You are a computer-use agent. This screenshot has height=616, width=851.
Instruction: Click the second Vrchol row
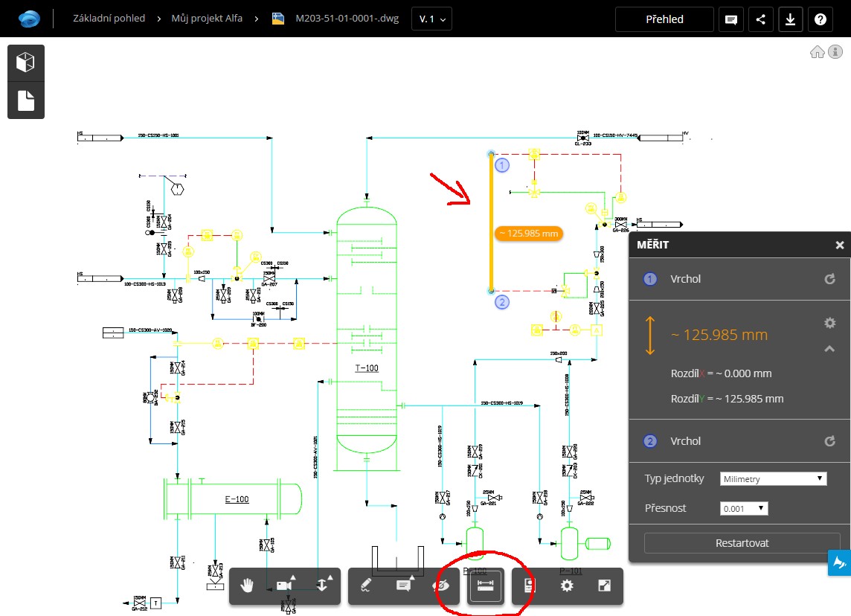(739, 441)
